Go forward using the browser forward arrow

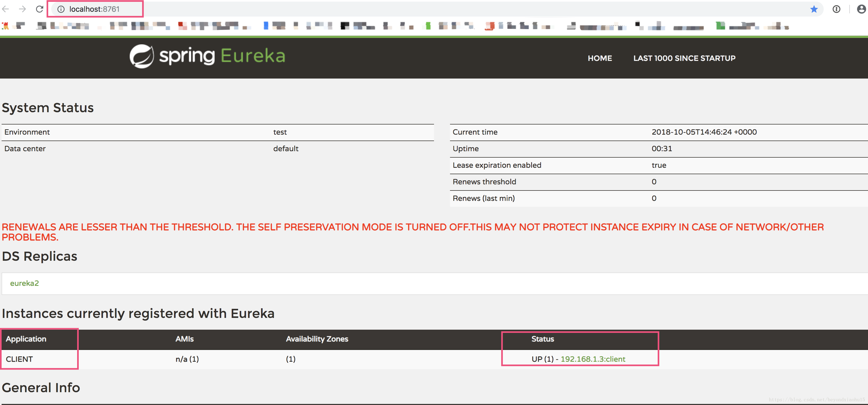(23, 9)
